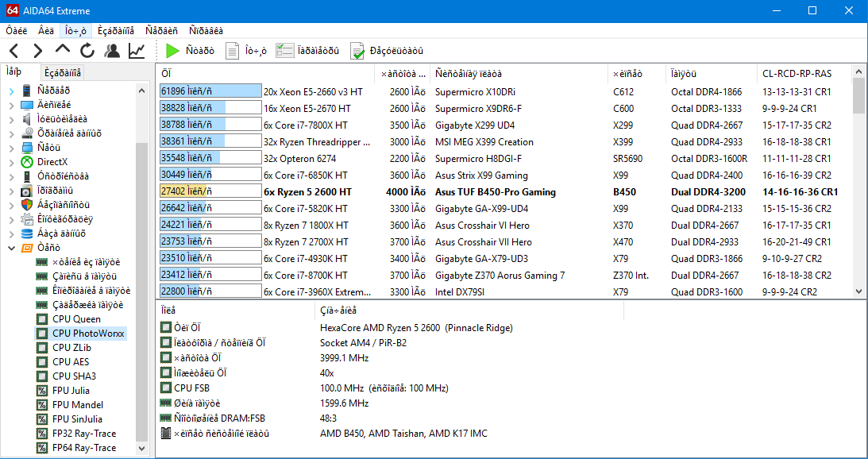Click the Windows security shield icon in tree
Image resolution: width=868 pixels, height=459 pixels.
click(27, 205)
